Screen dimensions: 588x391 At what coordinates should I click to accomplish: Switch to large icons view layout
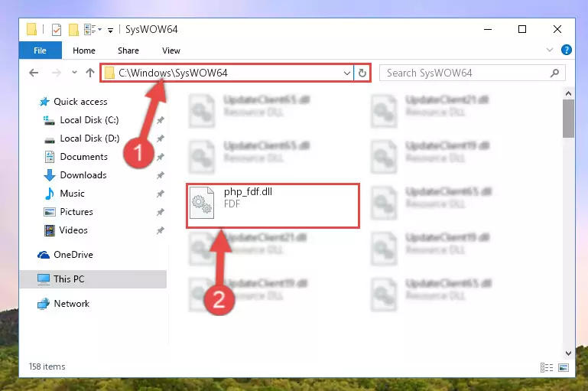point(564,367)
